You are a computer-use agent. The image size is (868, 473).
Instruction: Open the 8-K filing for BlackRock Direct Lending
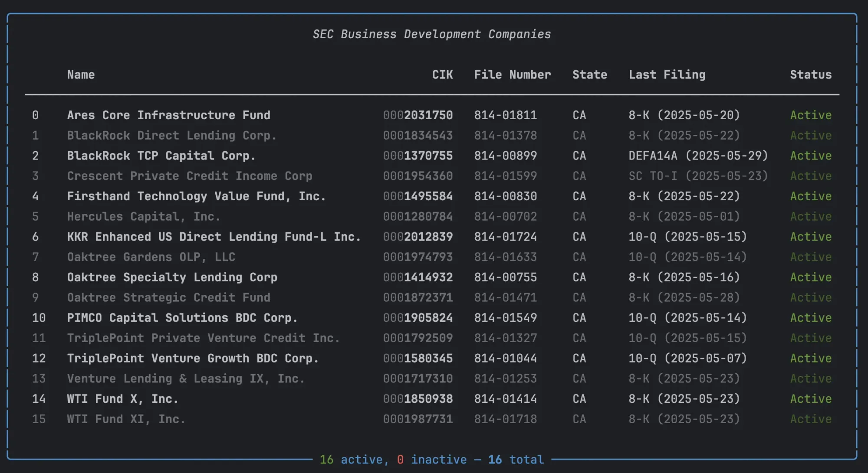[x=684, y=135]
